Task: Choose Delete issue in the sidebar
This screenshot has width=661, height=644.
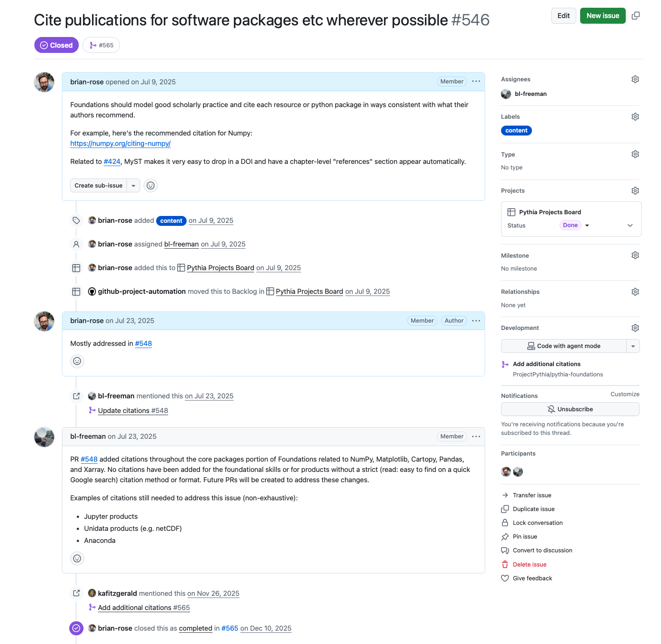Action: click(x=529, y=564)
